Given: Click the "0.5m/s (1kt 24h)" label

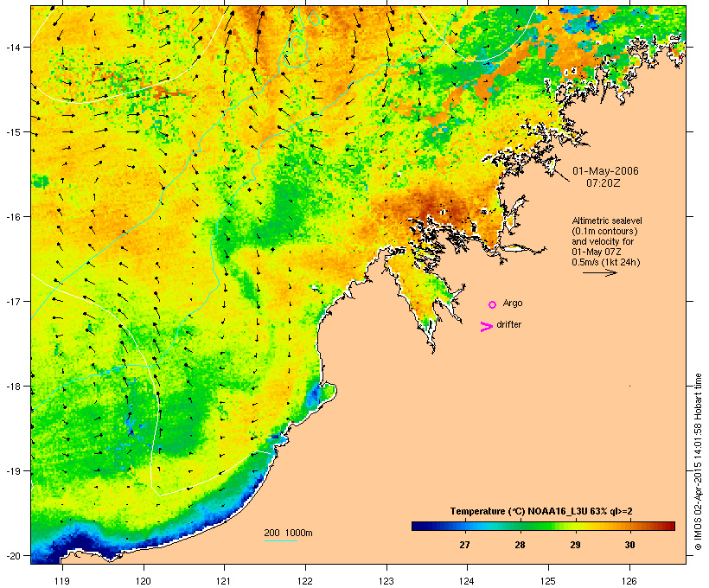Looking at the screenshot, I should [x=606, y=262].
